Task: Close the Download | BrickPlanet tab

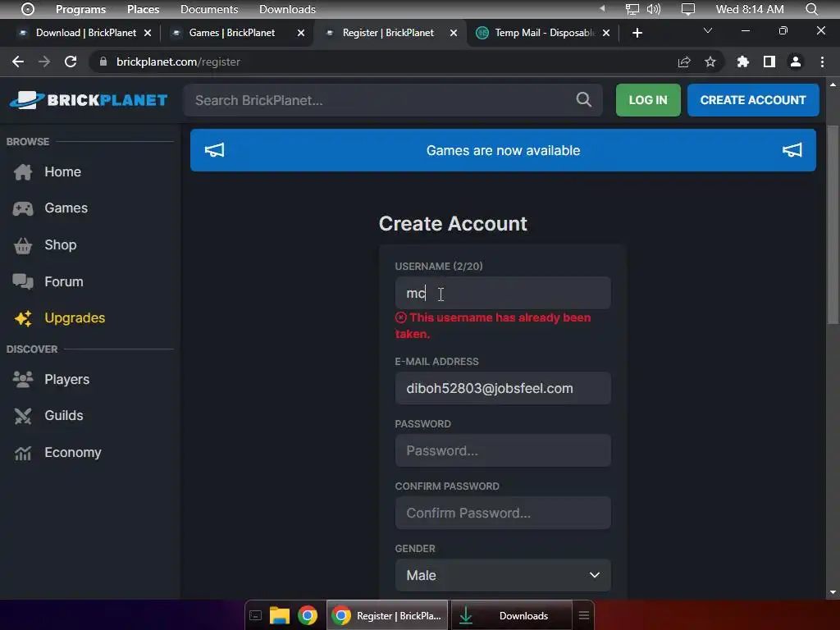Action: 148,33
